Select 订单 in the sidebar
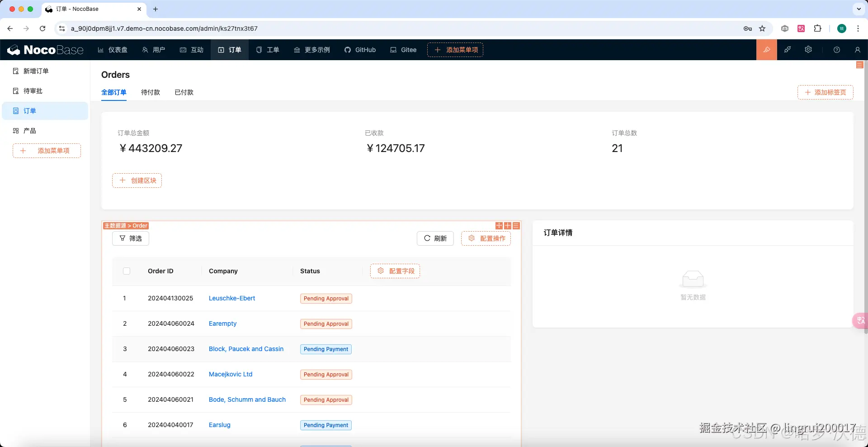 [45, 111]
